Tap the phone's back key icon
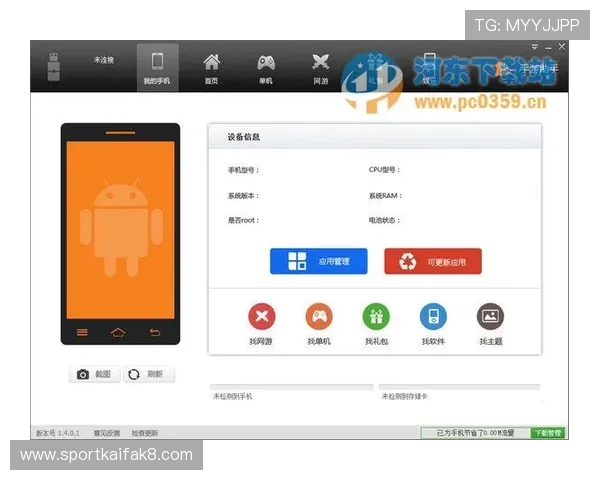 point(154,332)
